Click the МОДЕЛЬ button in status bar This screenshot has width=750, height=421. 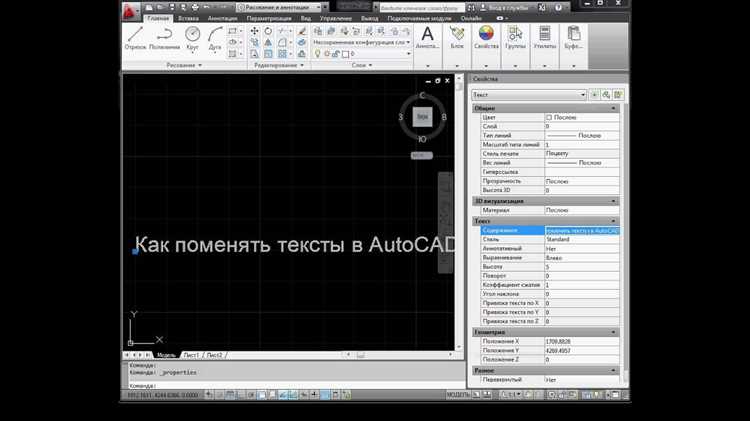click(x=458, y=396)
